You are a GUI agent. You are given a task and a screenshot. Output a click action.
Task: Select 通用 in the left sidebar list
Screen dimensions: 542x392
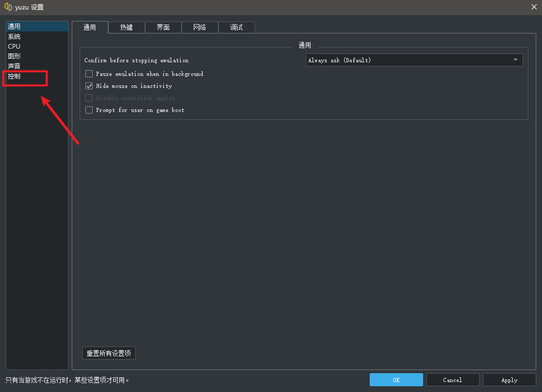[x=37, y=27]
